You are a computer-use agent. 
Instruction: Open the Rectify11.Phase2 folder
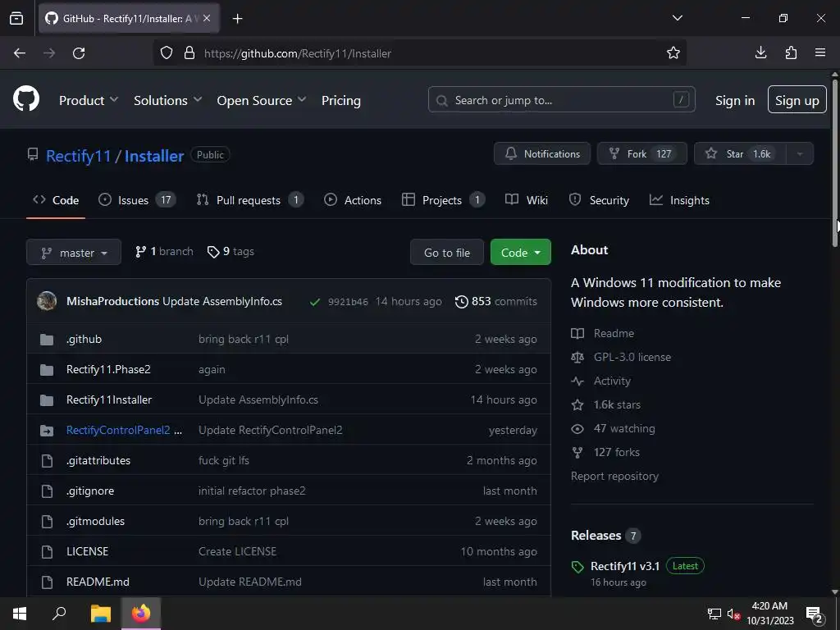pyautogui.click(x=108, y=370)
